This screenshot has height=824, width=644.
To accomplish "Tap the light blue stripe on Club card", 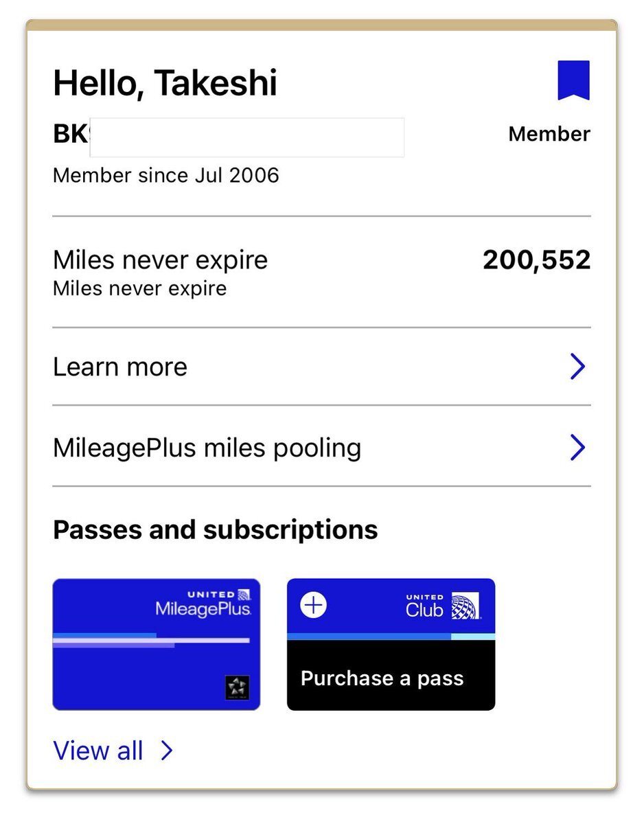I will tap(473, 637).
